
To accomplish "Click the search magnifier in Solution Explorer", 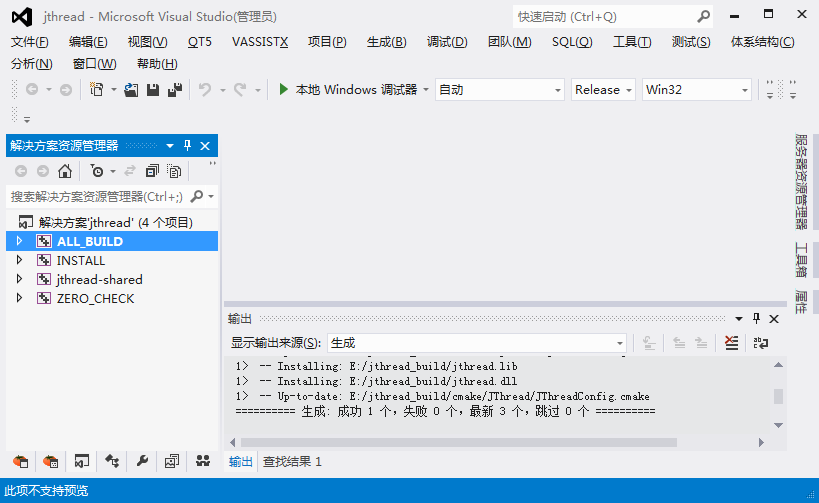I will click(197, 196).
